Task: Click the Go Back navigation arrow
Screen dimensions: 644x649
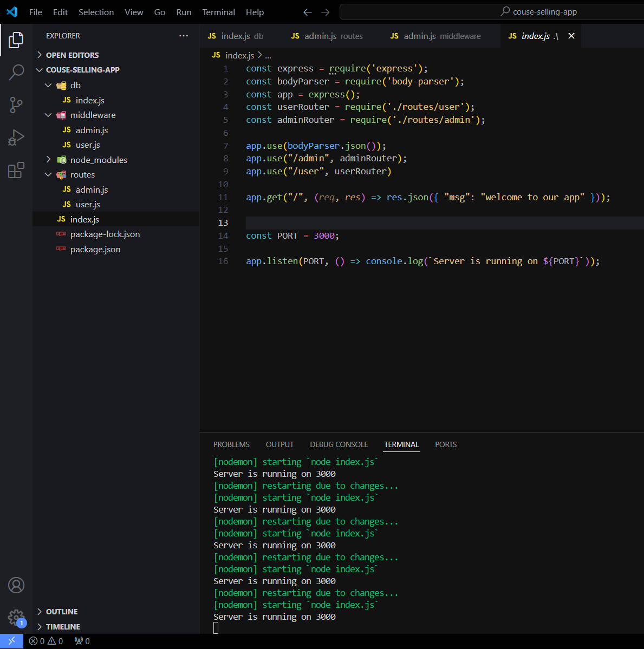Action: point(307,12)
